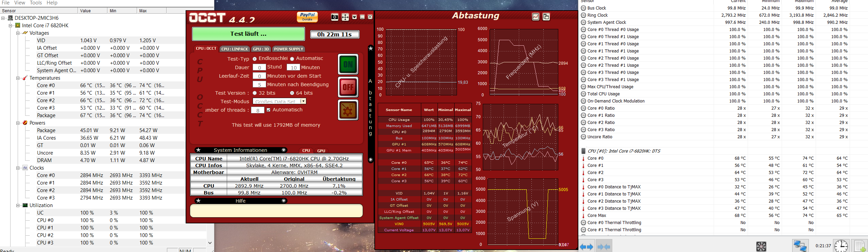The width and height of the screenshot is (868, 252).
Task: Click the CPU chip icon for DTS section
Action: click(x=583, y=151)
